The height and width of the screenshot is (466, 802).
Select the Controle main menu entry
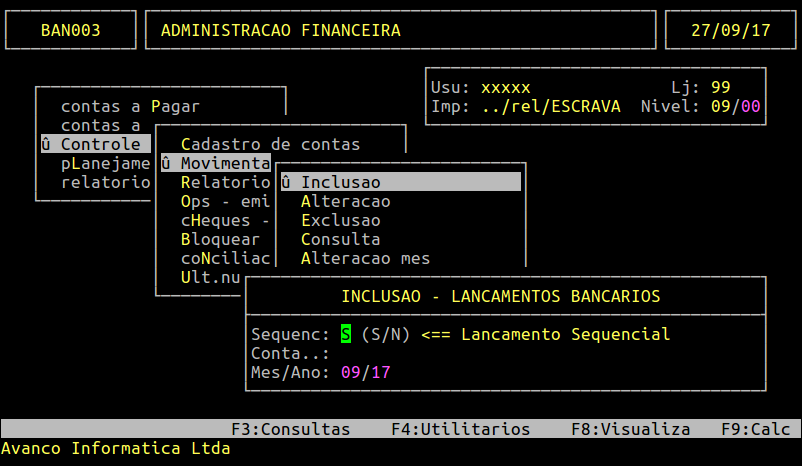[x=100, y=144]
